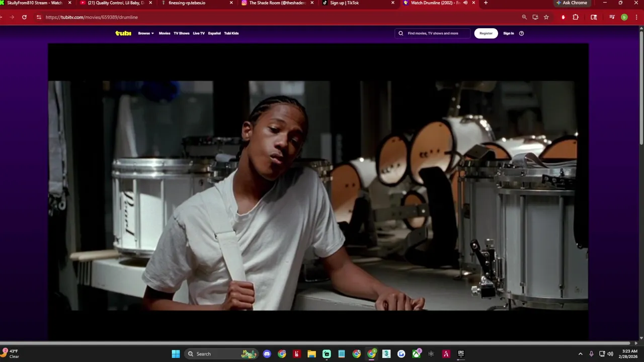Open the Chrome three-dot menu

[636, 17]
